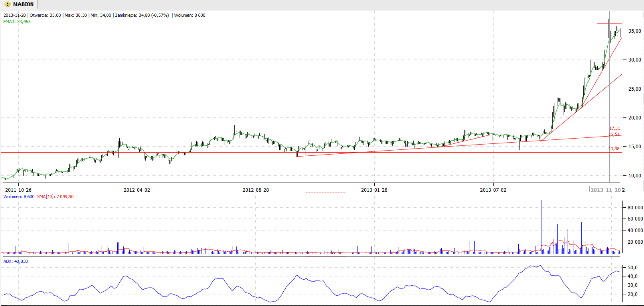
Task: Click the 30,00 price axis label
Action: coord(635,60)
